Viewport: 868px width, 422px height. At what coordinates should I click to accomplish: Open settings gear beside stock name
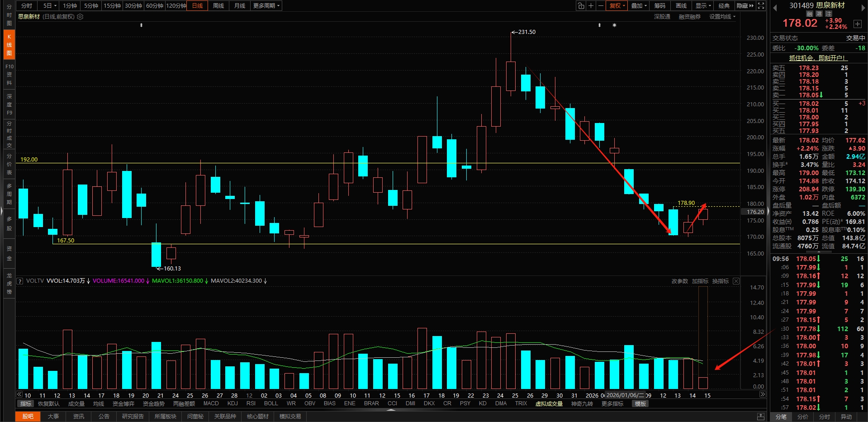(x=80, y=17)
